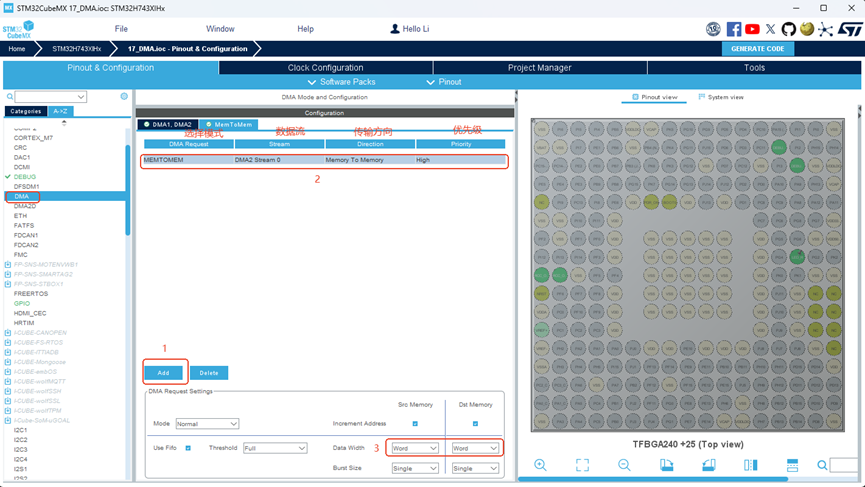This screenshot has height=487, width=865.
Task: Rotate the chip view counter-clockwise
Action: [709, 465]
